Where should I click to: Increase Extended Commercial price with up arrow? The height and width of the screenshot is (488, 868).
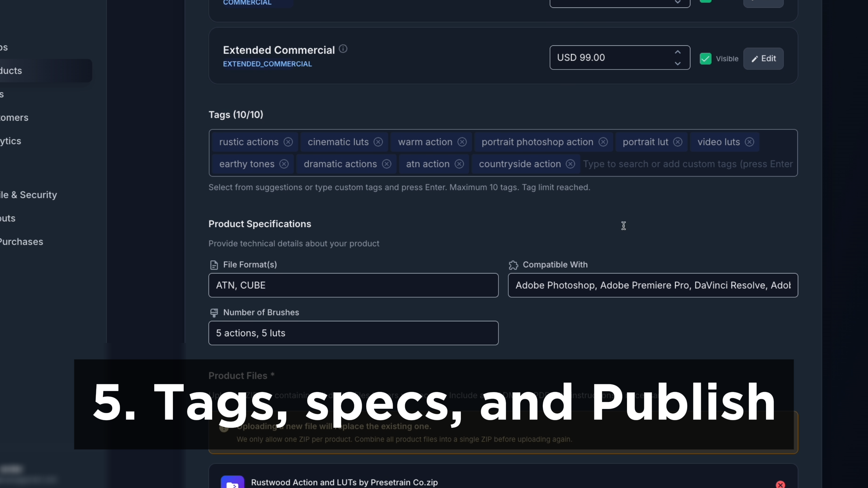(x=677, y=52)
